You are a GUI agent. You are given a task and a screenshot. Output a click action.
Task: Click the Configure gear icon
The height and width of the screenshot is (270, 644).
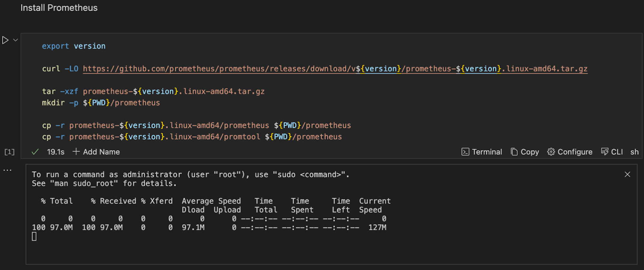tap(551, 152)
